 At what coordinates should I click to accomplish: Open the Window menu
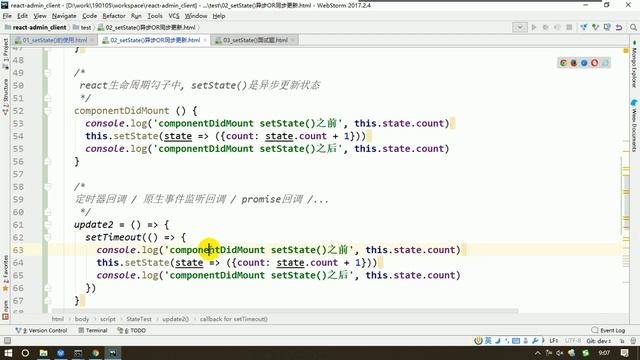[x=196, y=16]
